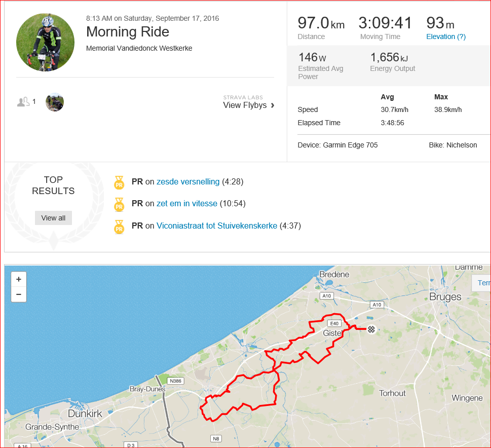Screen dimensions: 491x448
Task: Open the Viconiastraat tot Stuivekenskerke segment link
Action: coord(217,226)
